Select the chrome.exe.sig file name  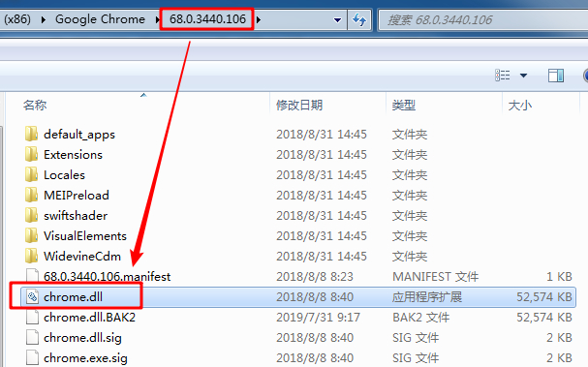[x=85, y=358]
